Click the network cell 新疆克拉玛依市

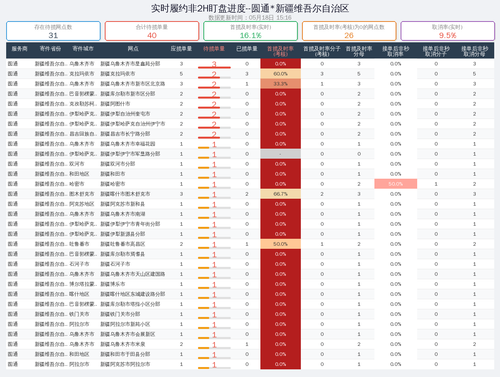117,74
